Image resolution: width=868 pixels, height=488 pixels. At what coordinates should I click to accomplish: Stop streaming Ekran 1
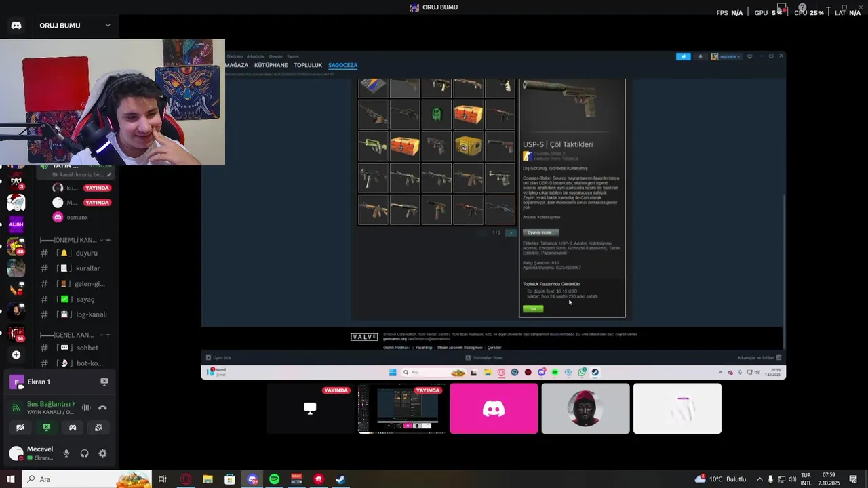(x=104, y=382)
